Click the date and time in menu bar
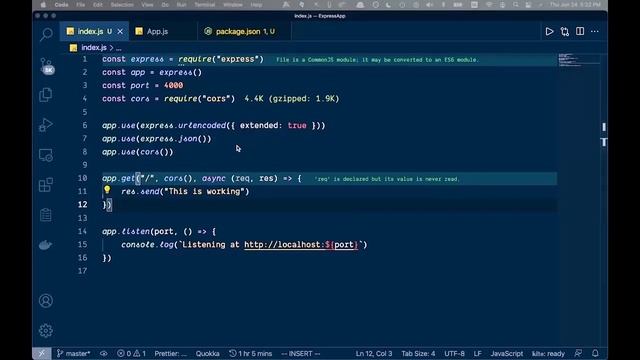The height and width of the screenshot is (360, 640). point(575,5)
